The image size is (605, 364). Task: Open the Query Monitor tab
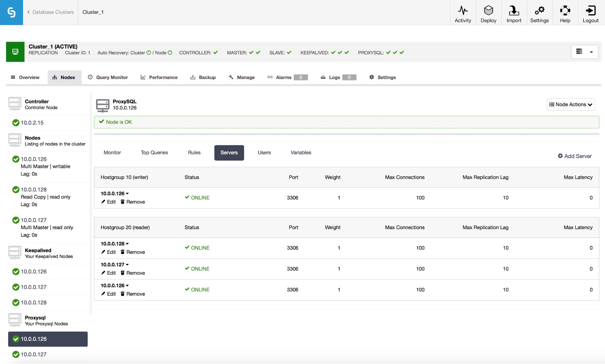point(108,77)
